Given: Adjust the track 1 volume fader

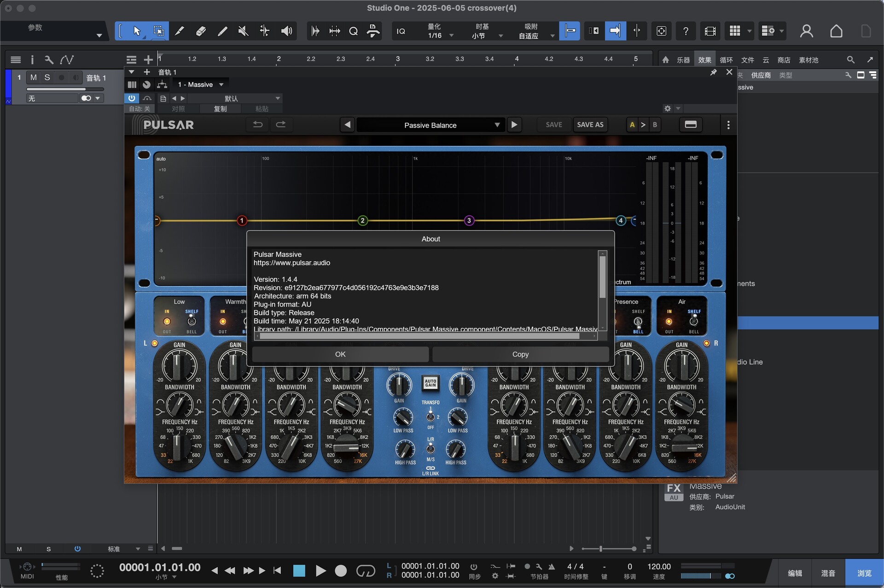Looking at the screenshot, I should coord(64,89).
